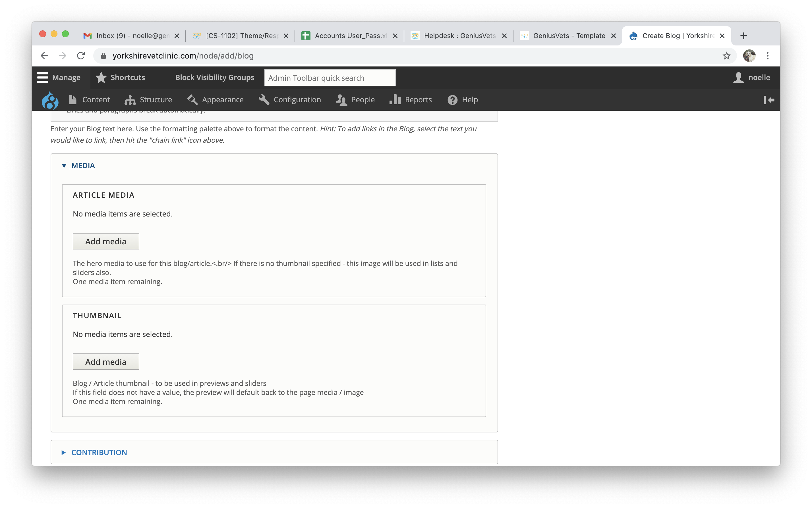
Task: Click the Shortcuts star icon
Action: (x=101, y=78)
